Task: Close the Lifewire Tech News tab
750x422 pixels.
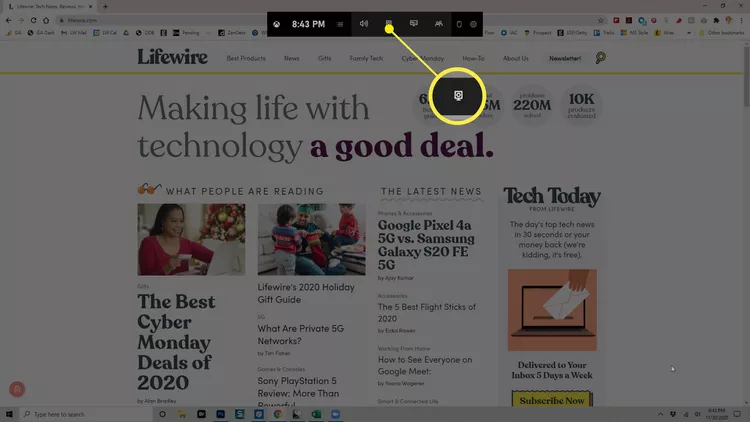Action: pyautogui.click(x=90, y=6)
